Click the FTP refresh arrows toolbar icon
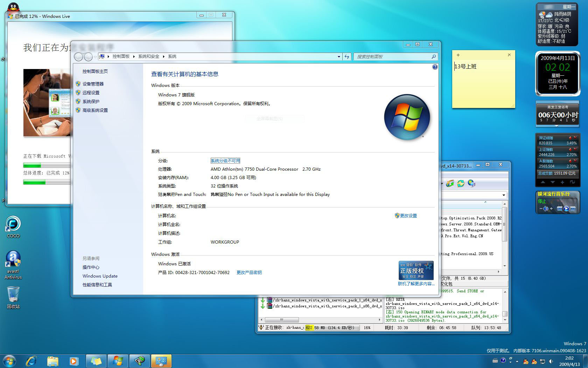This screenshot has width=588, height=368. 461,183
